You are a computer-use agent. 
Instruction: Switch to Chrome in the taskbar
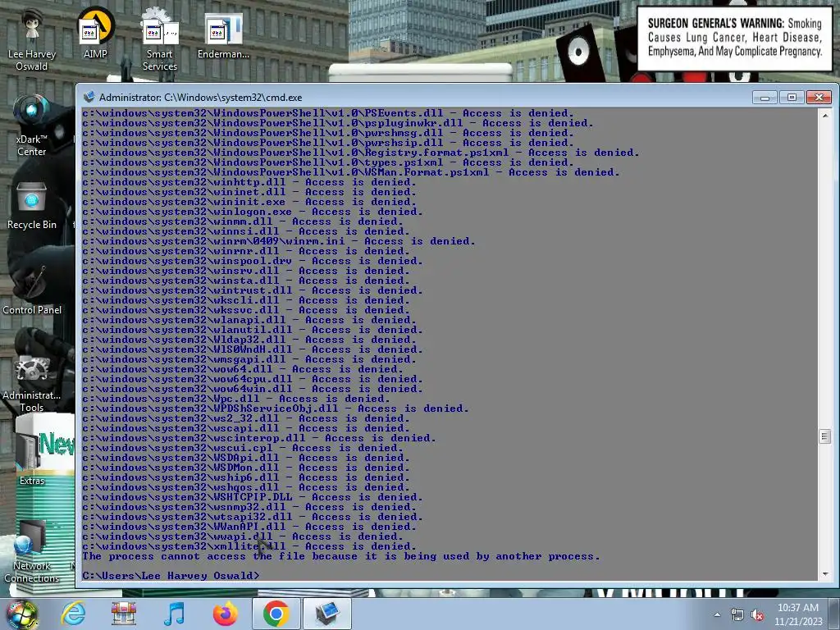tap(276, 614)
